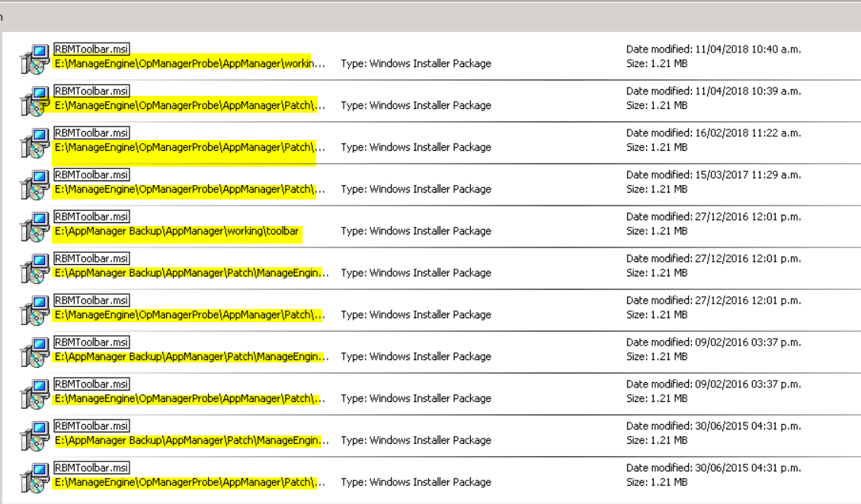
Task: Click RBMToolbar.msi name in AppManager Backup row dated 27/12/2016
Action: pyautogui.click(x=91, y=258)
